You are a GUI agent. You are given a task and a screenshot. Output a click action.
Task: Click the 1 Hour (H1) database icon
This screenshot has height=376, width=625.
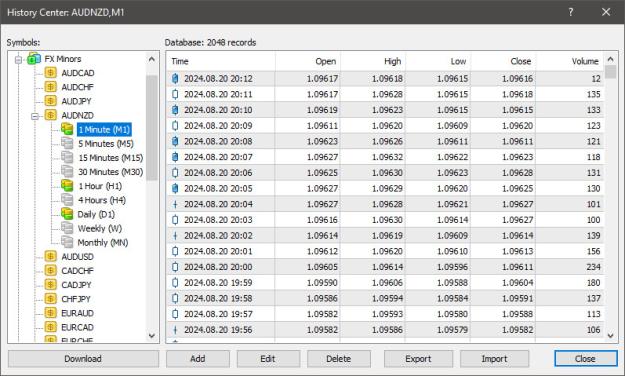(x=67, y=186)
